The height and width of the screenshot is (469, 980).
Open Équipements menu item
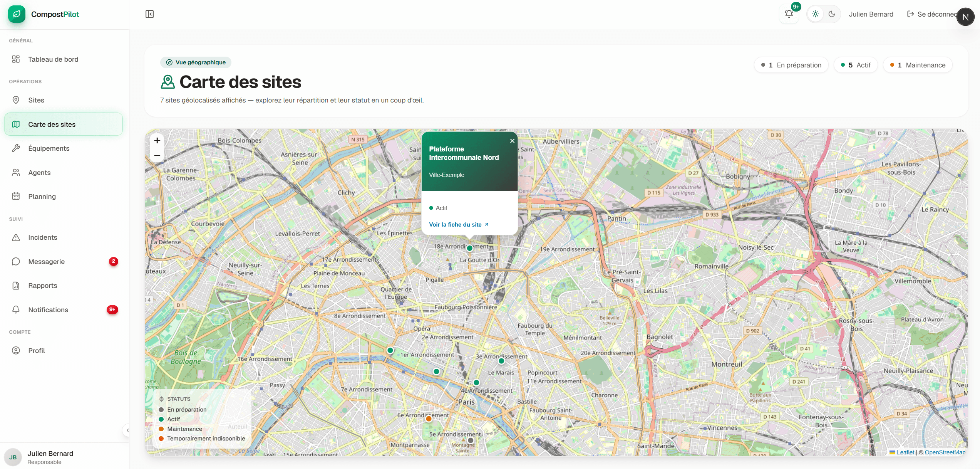point(64,148)
